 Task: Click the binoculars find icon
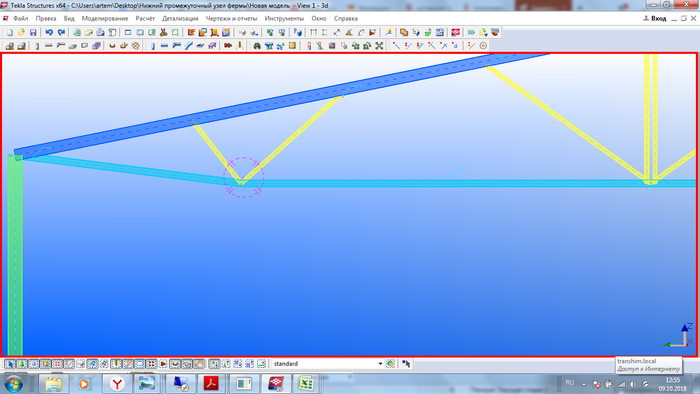[257, 46]
